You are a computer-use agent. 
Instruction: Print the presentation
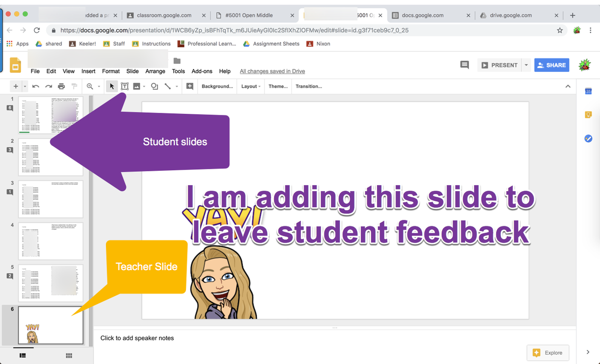click(x=61, y=86)
